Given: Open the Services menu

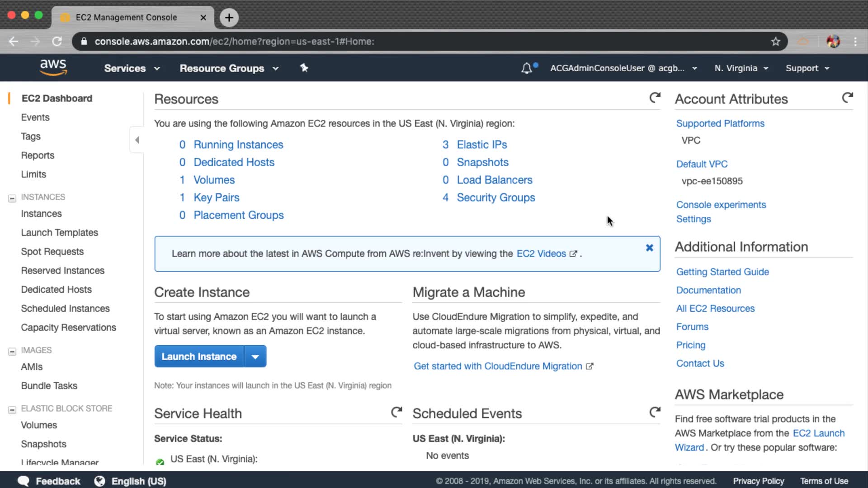Looking at the screenshot, I should tap(132, 68).
